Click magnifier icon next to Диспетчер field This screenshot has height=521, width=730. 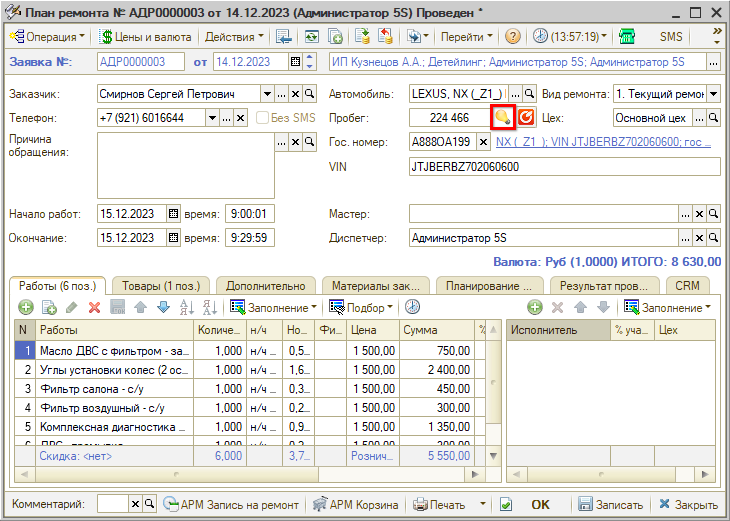point(714,238)
